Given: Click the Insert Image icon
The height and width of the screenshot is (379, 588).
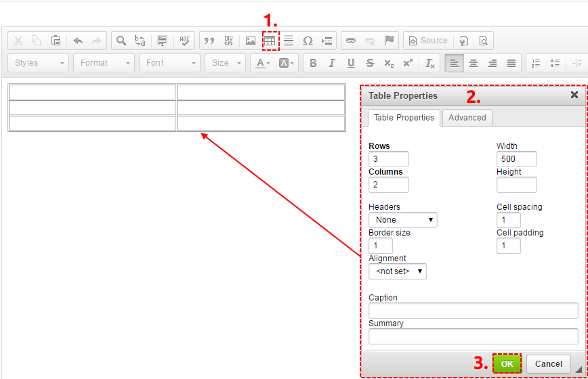Looking at the screenshot, I should coord(251,41).
